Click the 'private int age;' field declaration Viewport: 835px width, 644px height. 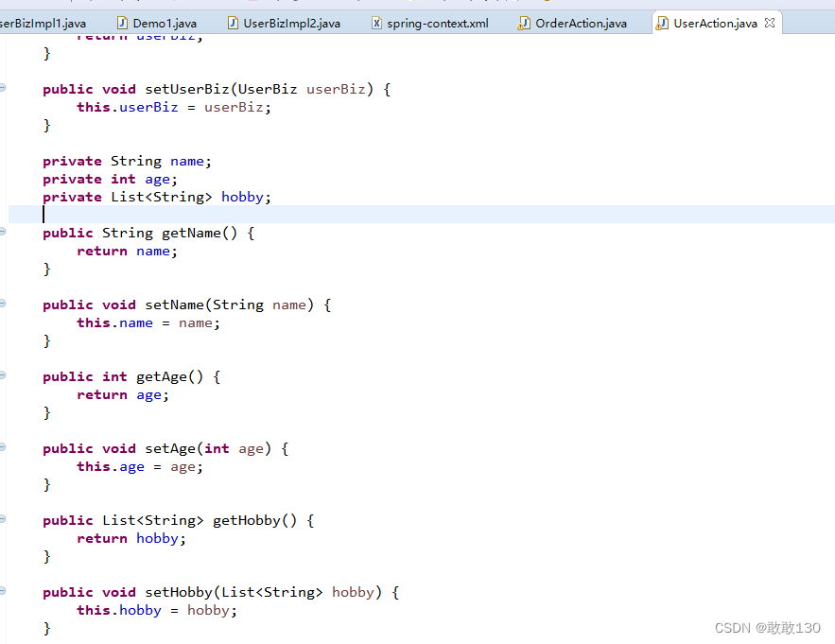click(111, 179)
